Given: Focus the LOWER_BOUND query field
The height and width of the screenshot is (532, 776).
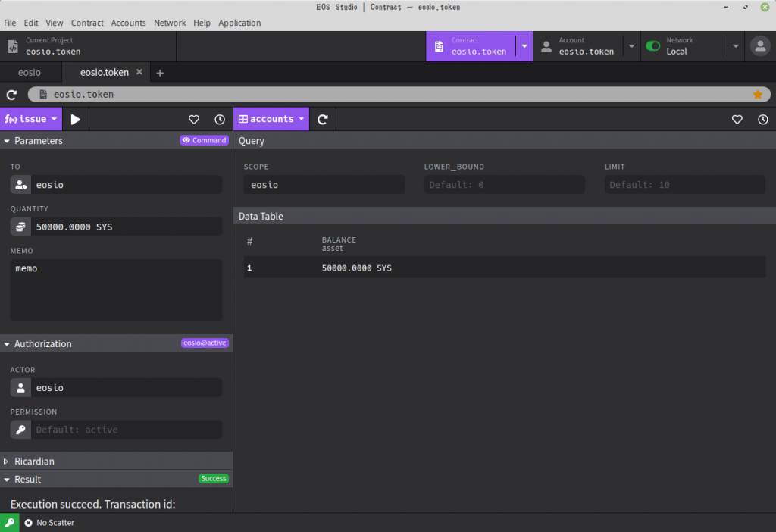Looking at the screenshot, I should click(504, 185).
